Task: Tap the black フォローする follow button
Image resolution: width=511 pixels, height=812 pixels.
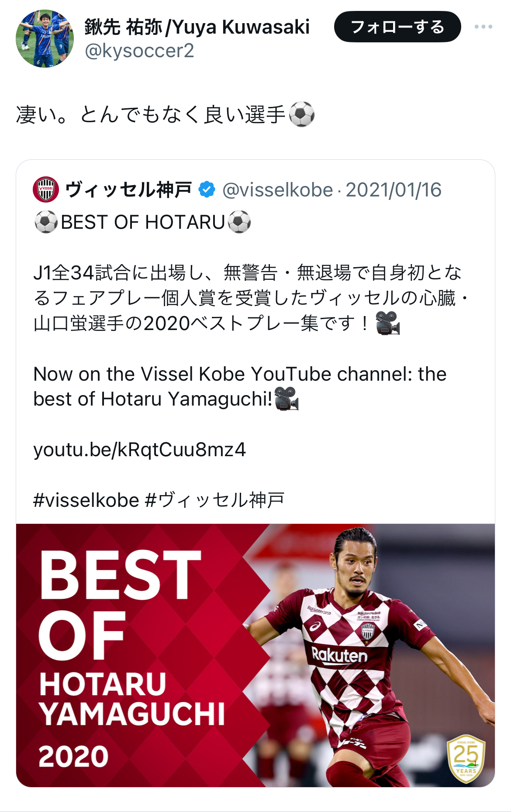Action: [x=397, y=27]
